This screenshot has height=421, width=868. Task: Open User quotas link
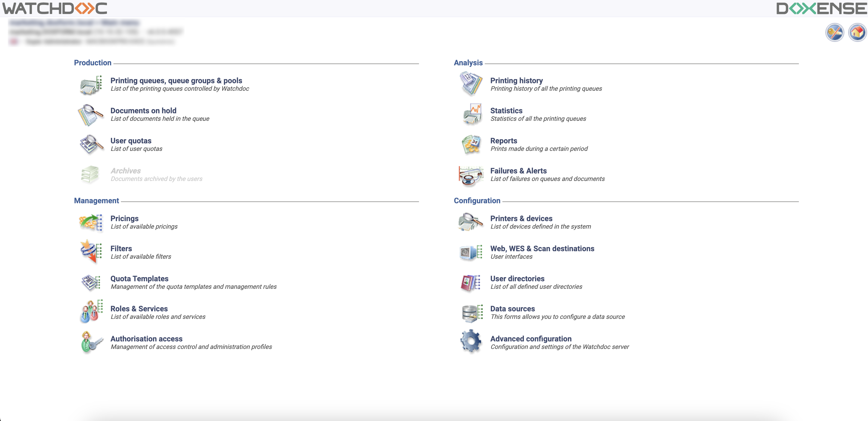click(131, 141)
